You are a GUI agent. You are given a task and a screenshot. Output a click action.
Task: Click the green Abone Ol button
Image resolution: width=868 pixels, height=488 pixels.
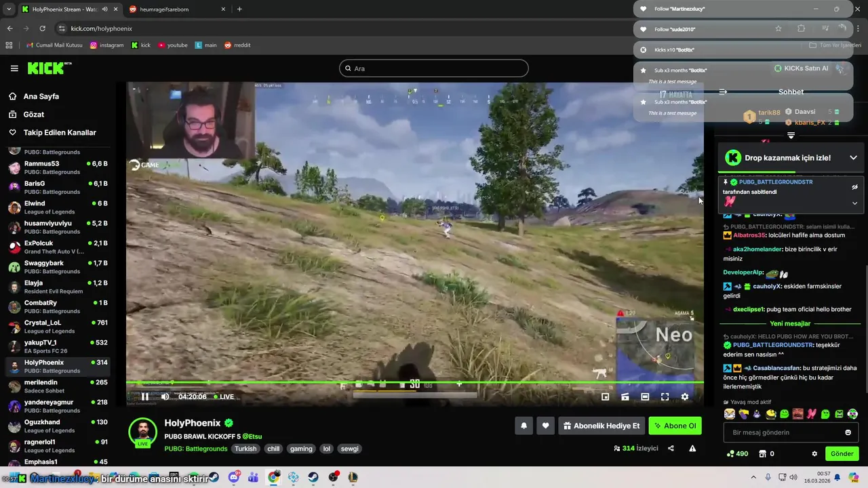tap(675, 426)
